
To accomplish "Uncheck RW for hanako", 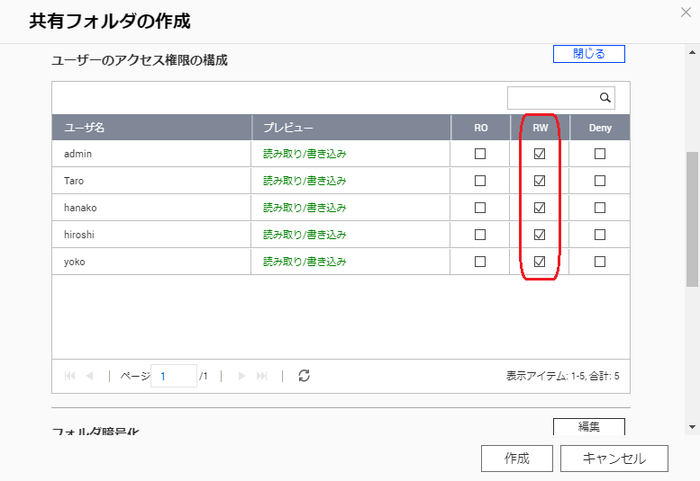I will click(540, 208).
